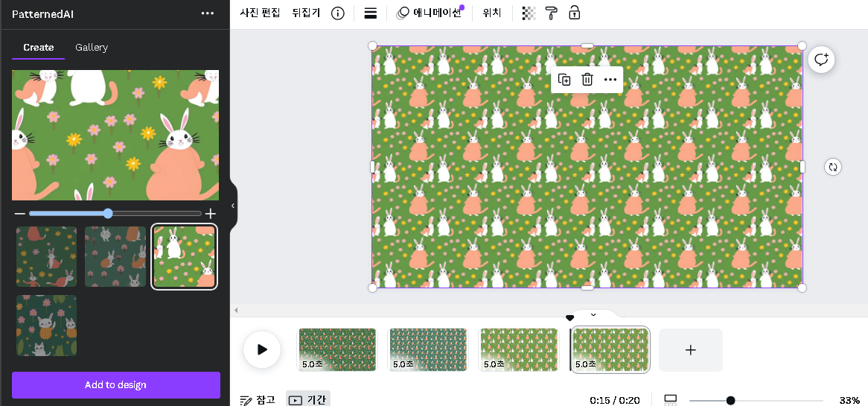The width and height of the screenshot is (868, 406).
Task: Adjust the pattern scale slider handle
Action: coord(108,214)
